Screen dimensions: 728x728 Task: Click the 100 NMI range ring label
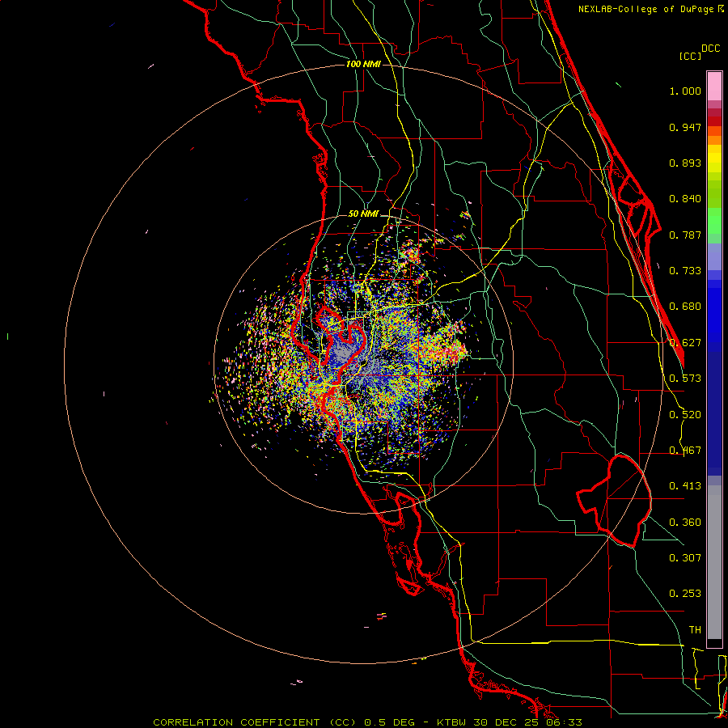[x=363, y=64]
